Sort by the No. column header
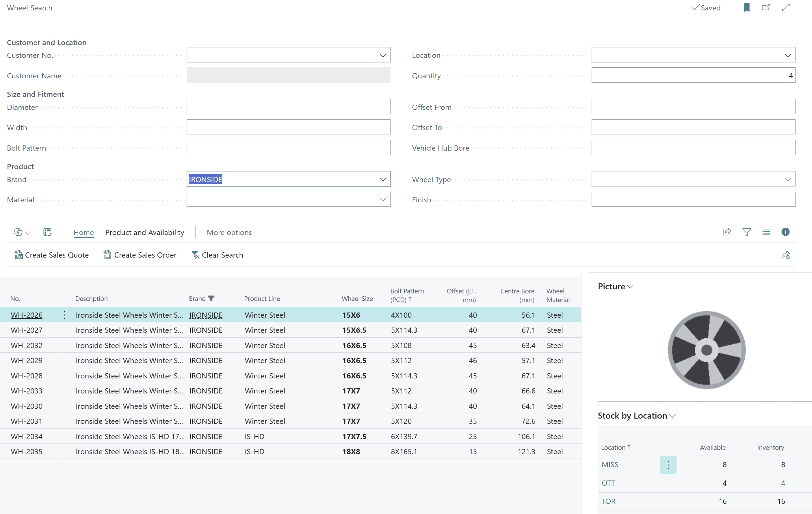 pos(16,299)
